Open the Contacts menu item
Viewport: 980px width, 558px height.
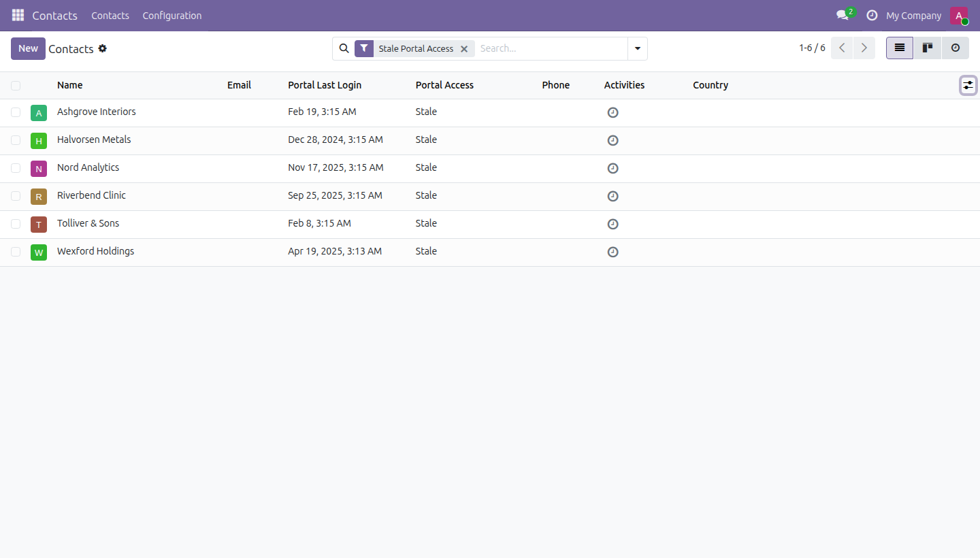click(x=110, y=16)
